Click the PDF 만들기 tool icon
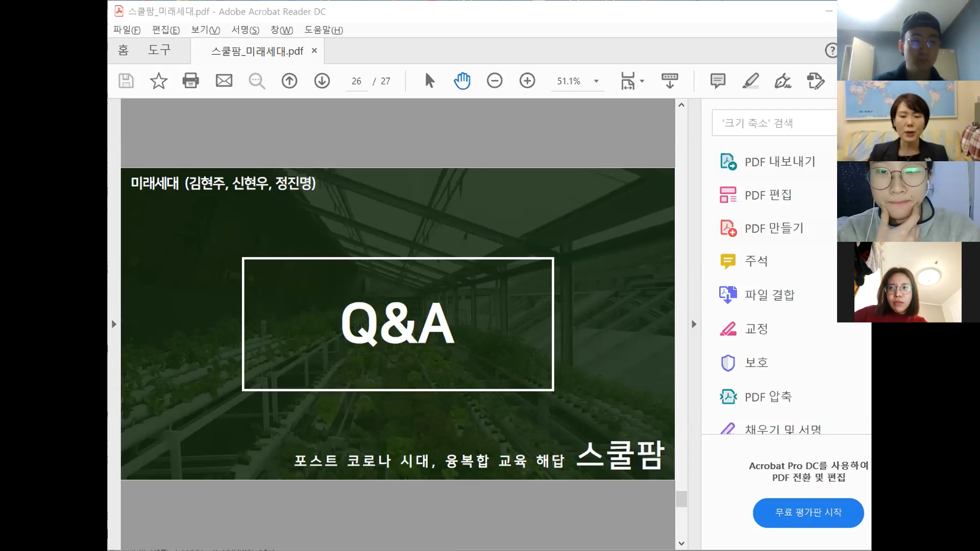The width and height of the screenshot is (980, 551). click(728, 228)
